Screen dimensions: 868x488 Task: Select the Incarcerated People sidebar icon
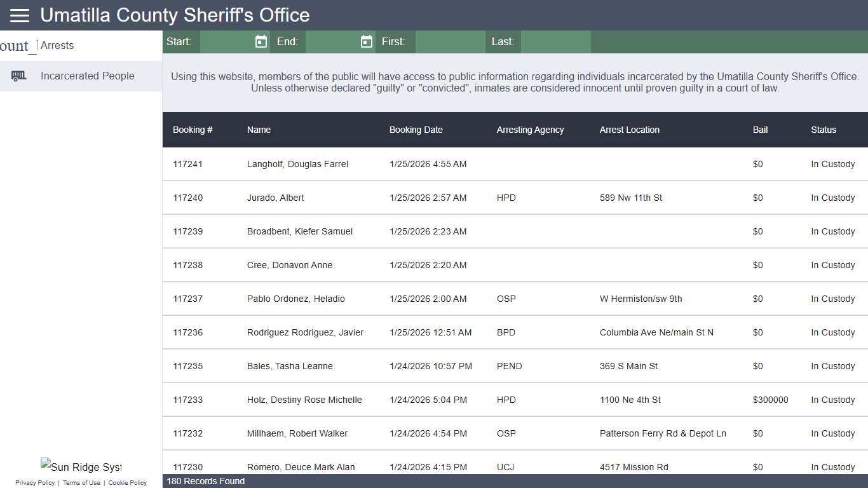pos(19,76)
